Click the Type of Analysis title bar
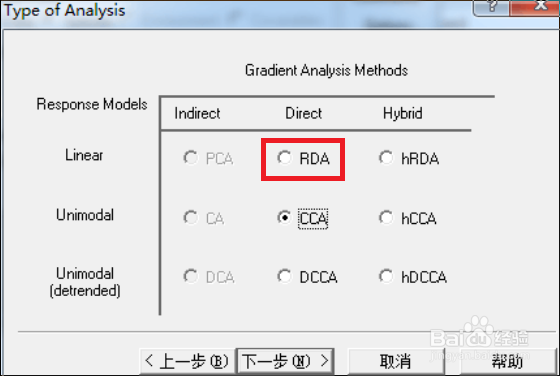The width and height of the screenshot is (560, 376). (236, 11)
